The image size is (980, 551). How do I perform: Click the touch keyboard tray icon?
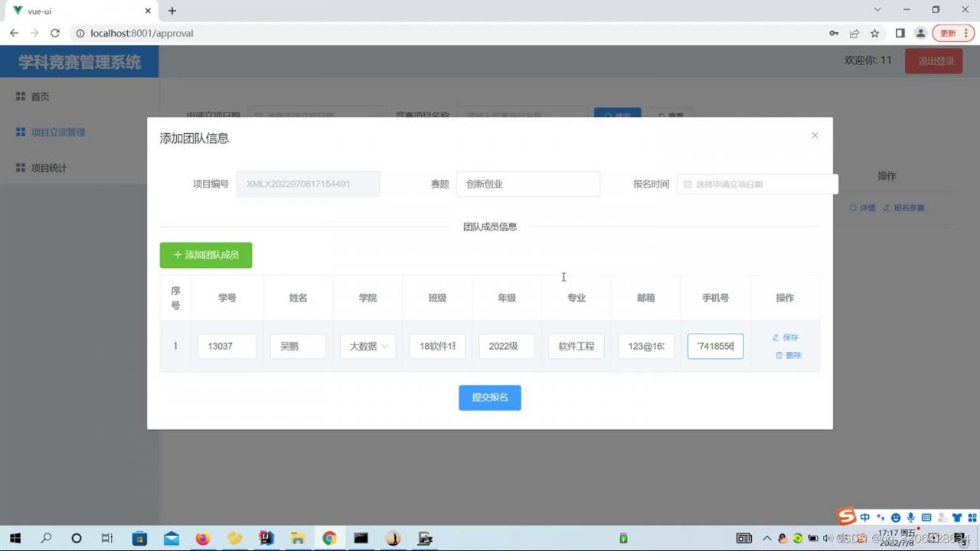pyautogui.click(x=744, y=538)
